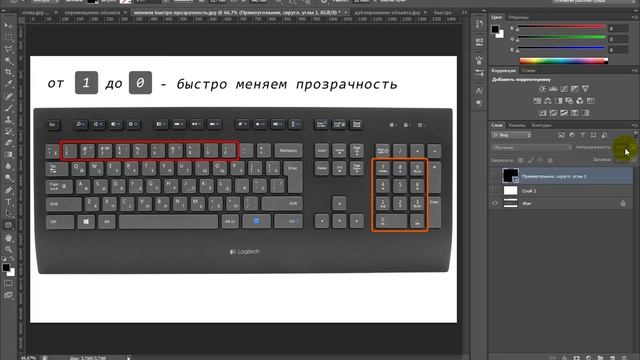Click the red R channel slider

tap(561, 27)
